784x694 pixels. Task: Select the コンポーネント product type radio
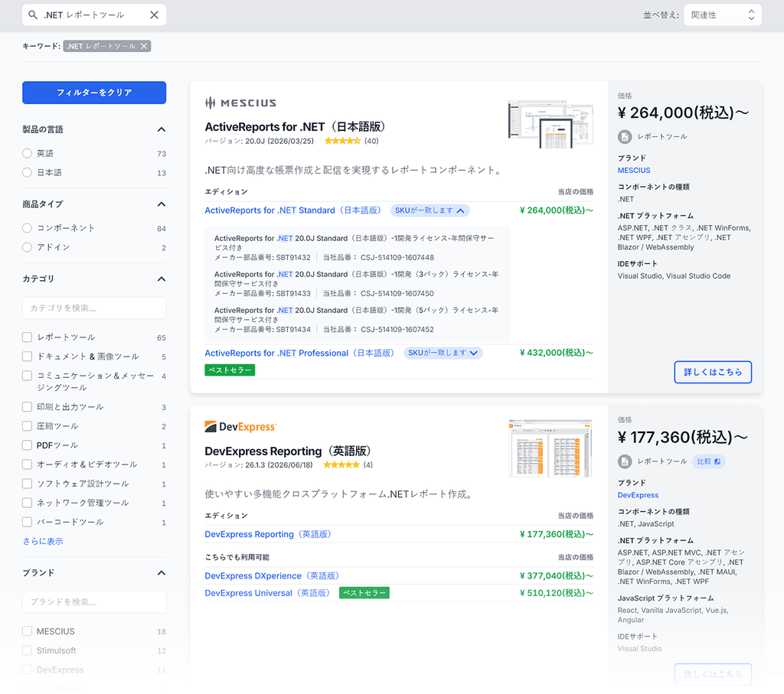tap(27, 228)
